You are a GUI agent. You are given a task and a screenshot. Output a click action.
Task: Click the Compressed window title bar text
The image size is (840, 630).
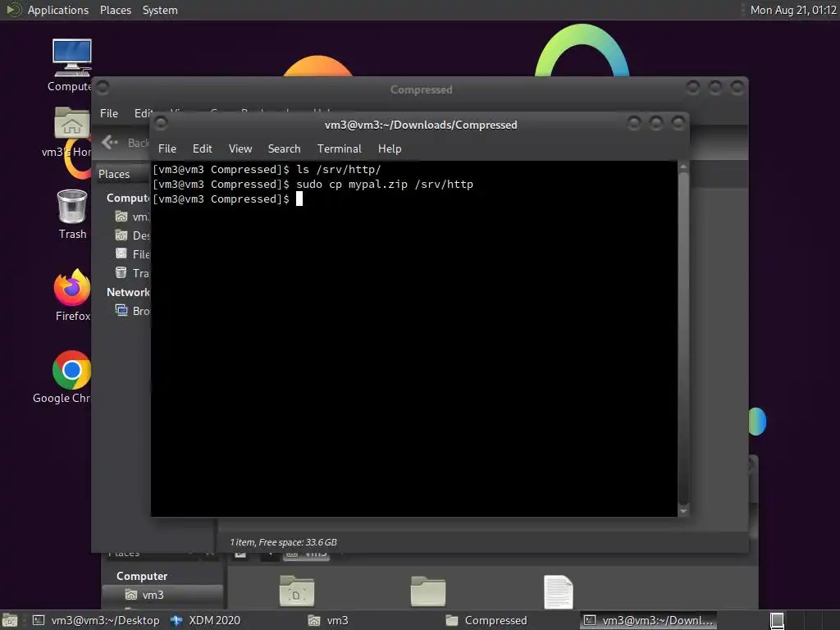tap(421, 89)
